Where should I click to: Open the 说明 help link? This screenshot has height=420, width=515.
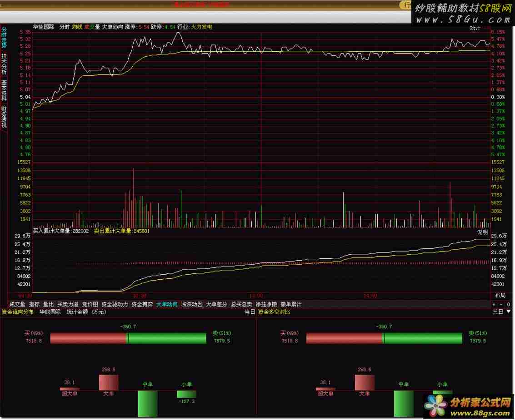pos(482,232)
